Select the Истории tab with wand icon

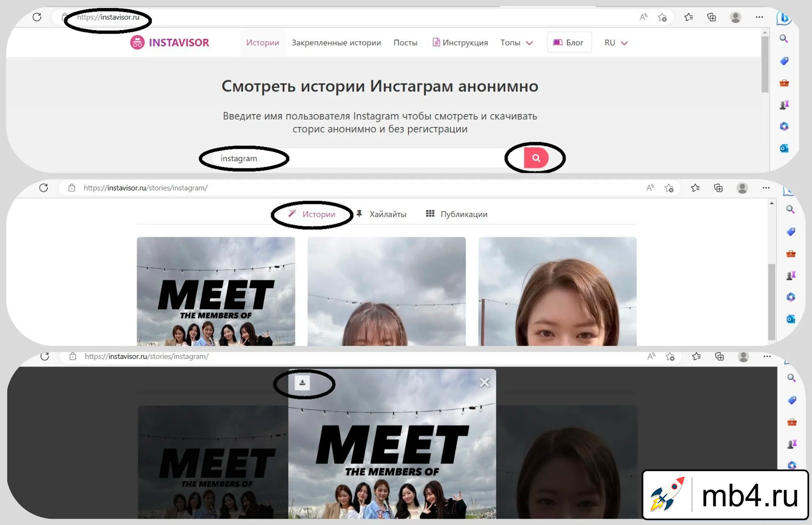tap(312, 214)
